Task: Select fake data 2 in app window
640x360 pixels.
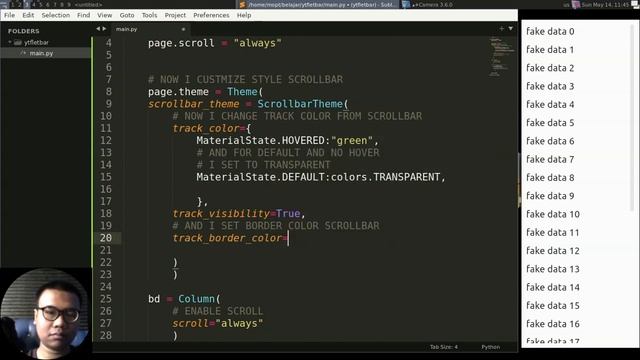Action: tap(550, 68)
